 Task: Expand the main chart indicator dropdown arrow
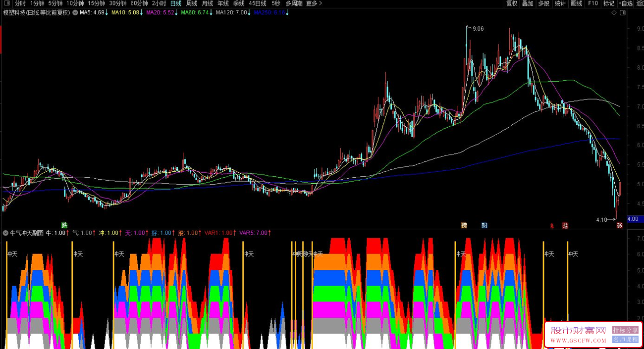click(x=75, y=13)
